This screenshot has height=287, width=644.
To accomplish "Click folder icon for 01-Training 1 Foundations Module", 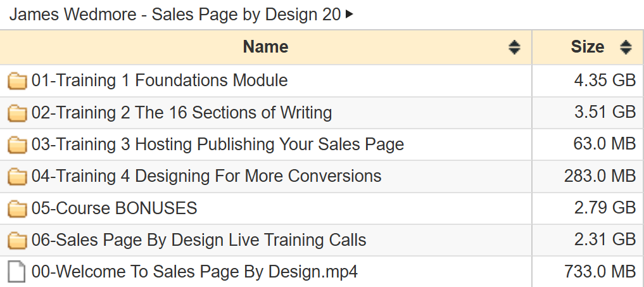I will [x=17, y=80].
